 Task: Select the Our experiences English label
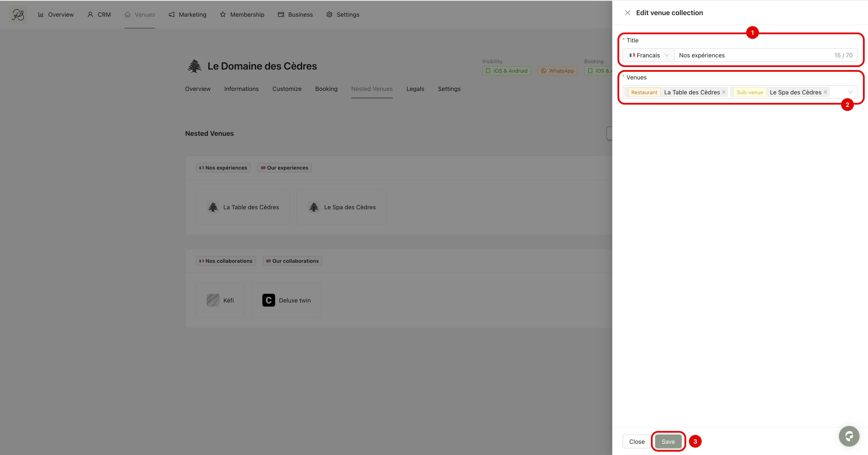(284, 167)
